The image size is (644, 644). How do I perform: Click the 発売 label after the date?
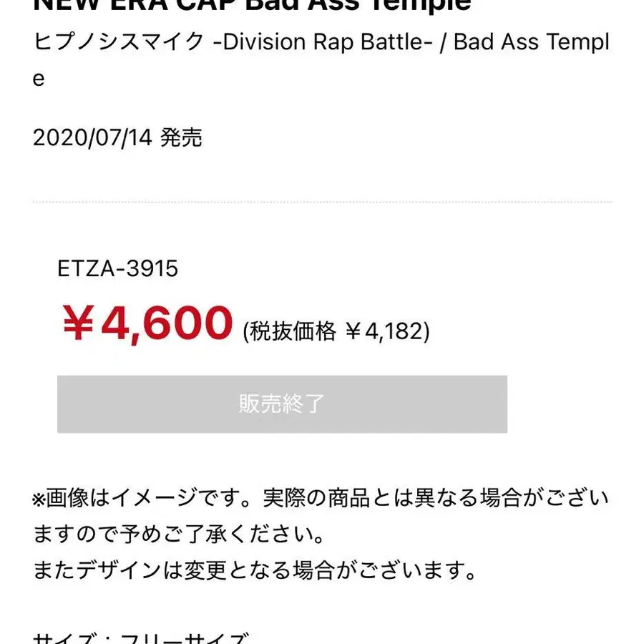click(182, 137)
